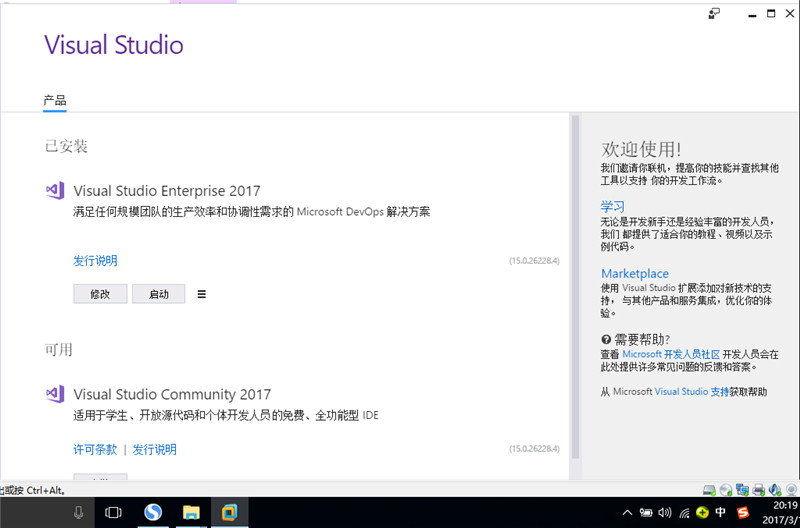Click the Visual Studio Enterprise 2017 title text
Image resolution: width=800 pixels, height=528 pixels.
pos(167,191)
